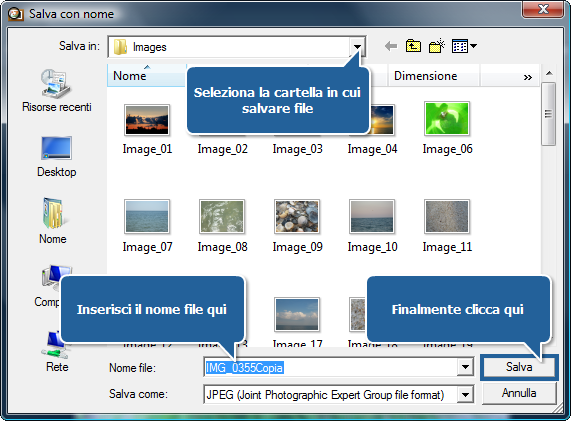Screen dimensions: 571x422
Task: Select Desktop in the places sidebar
Action: 56,157
